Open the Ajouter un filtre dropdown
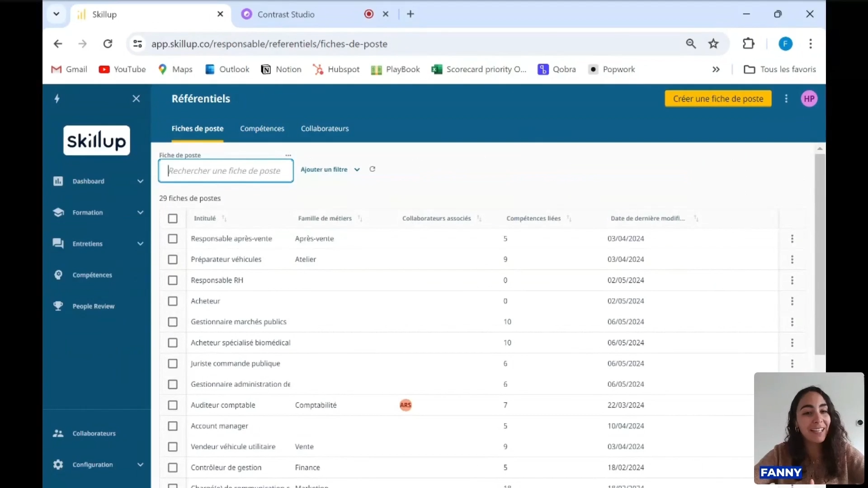The image size is (868, 488). [330, 169]
